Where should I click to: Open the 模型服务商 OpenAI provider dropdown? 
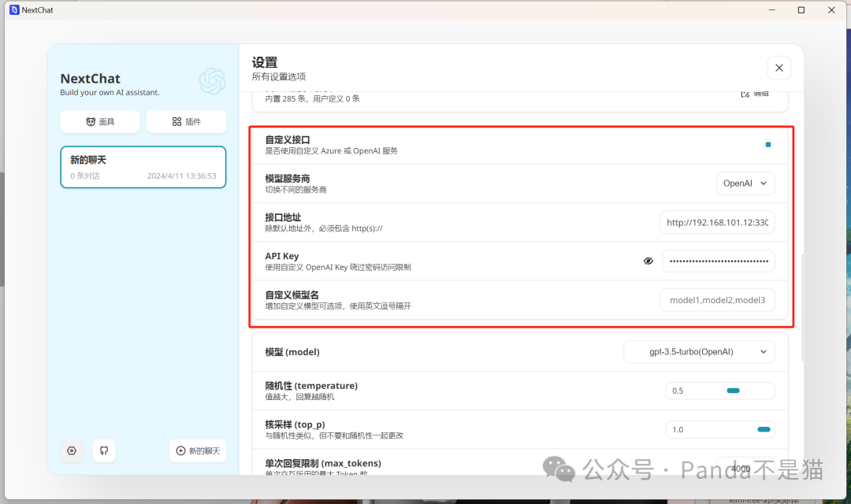coord(745,183)
